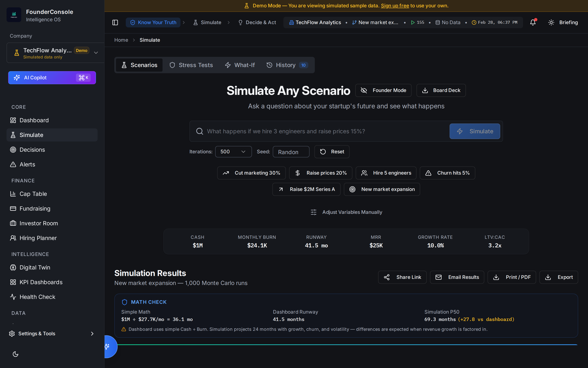Open Health Check in the sidebar
This screenshot has height=368, width=588.
point(52,297)
